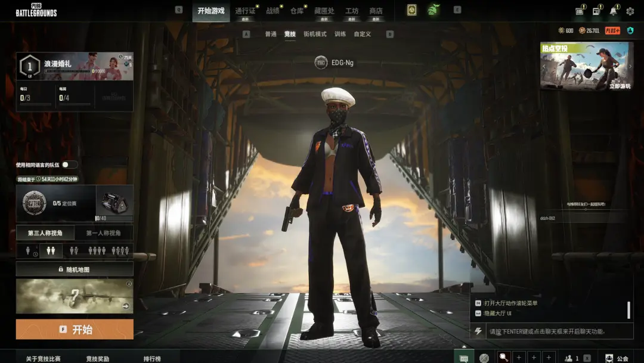Open the 随机地图 map selector

(75, 269)
